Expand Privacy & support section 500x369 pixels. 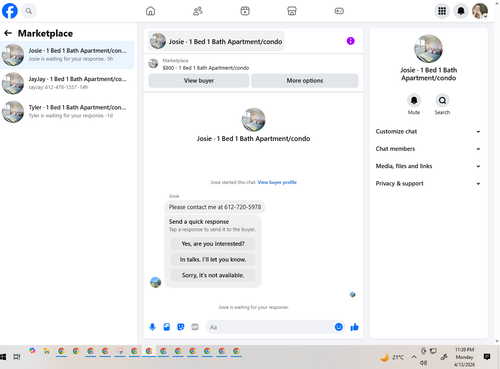pos(428,183)
